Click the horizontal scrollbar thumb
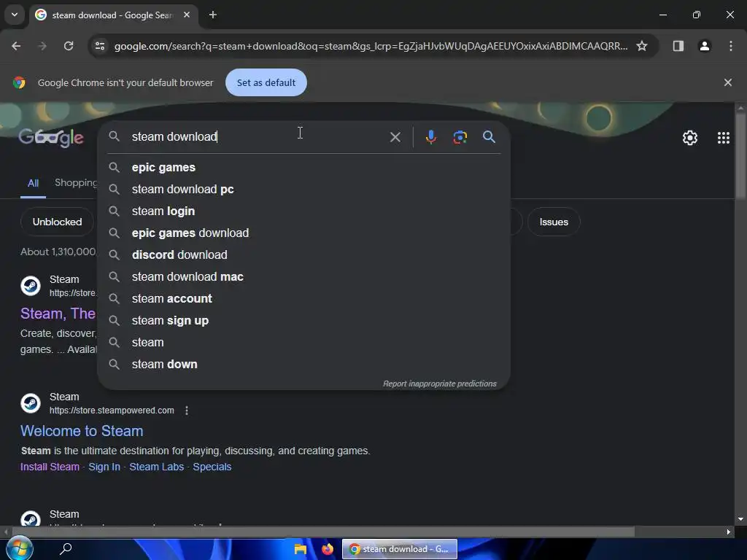 323,532
